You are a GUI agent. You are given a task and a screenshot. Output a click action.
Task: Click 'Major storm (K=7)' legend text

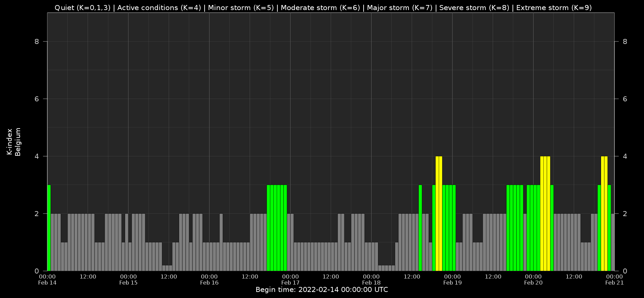coord(400,8)
